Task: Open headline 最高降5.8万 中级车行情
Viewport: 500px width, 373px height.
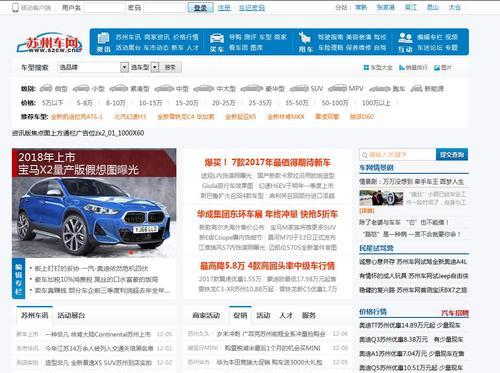Action: tap(267, 266)
